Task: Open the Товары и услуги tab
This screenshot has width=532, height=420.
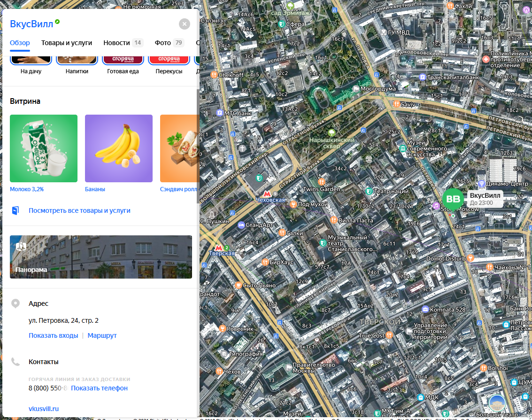Action: pos(67,43)
